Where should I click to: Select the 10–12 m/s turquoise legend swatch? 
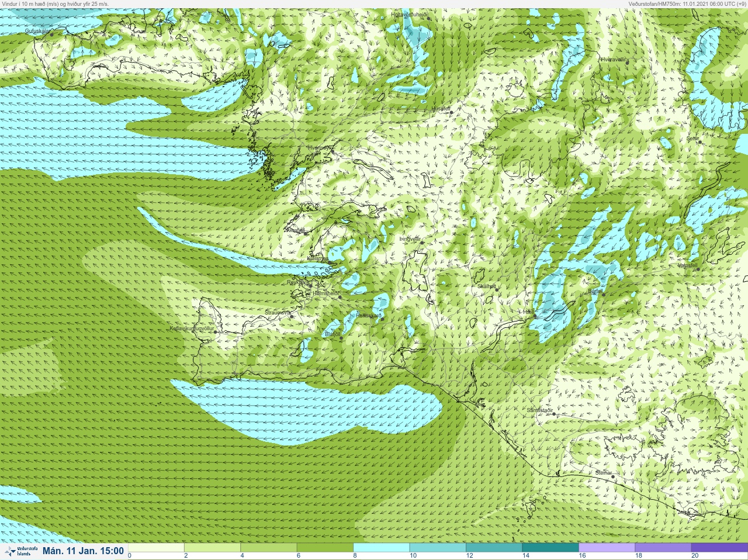pos(438,548)
